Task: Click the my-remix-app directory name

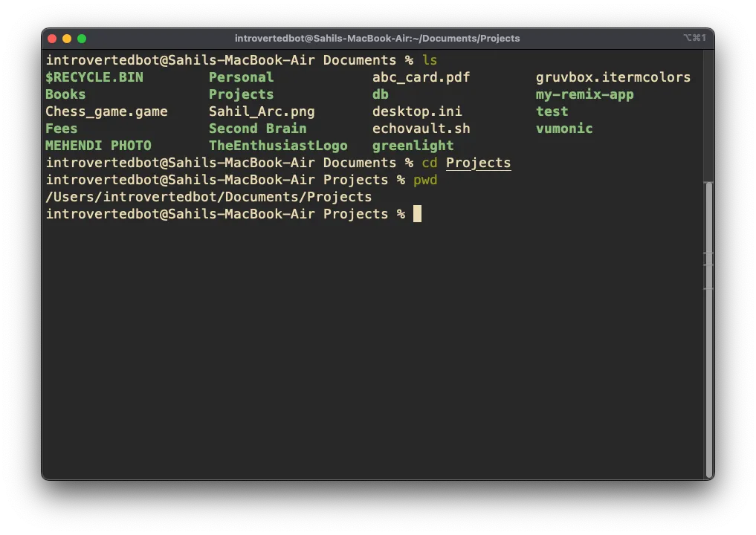Action: tap(584, 94)
